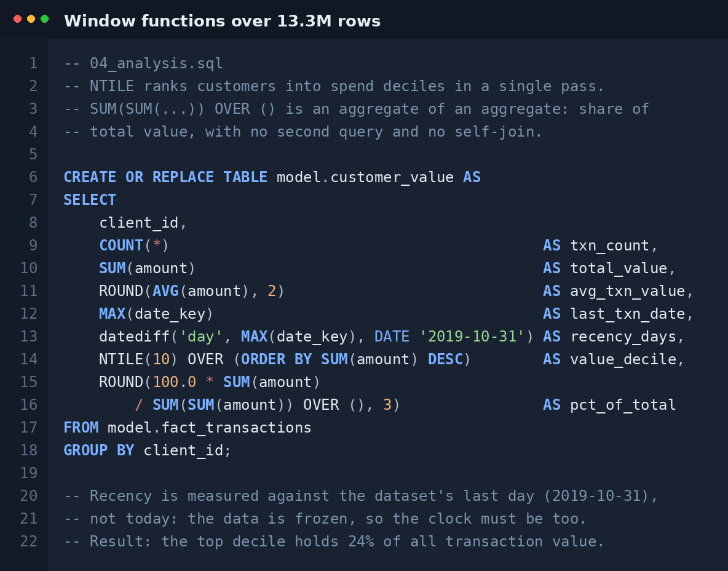
Task: Click line number 22 in the gutter
Action: (x=29, y=541)
